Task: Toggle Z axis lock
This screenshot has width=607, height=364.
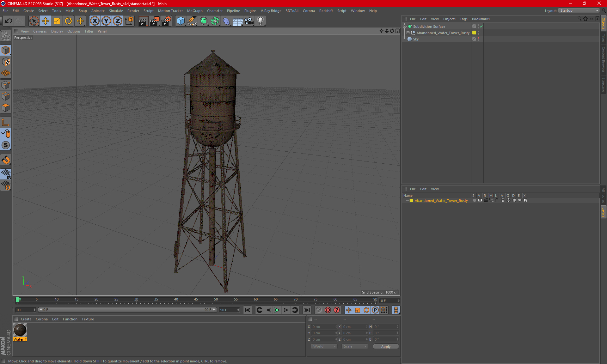Action: click(118, 21)
